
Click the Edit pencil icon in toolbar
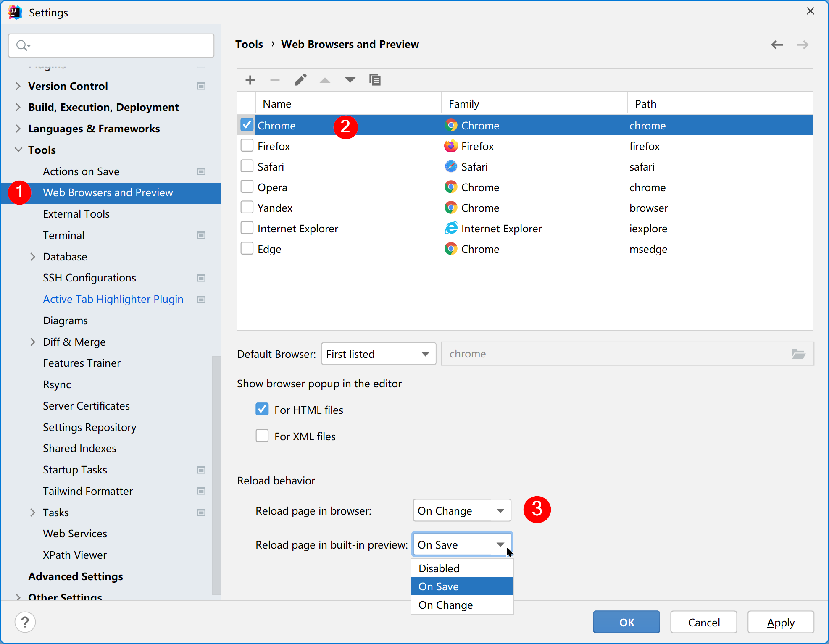pos(300,80)
